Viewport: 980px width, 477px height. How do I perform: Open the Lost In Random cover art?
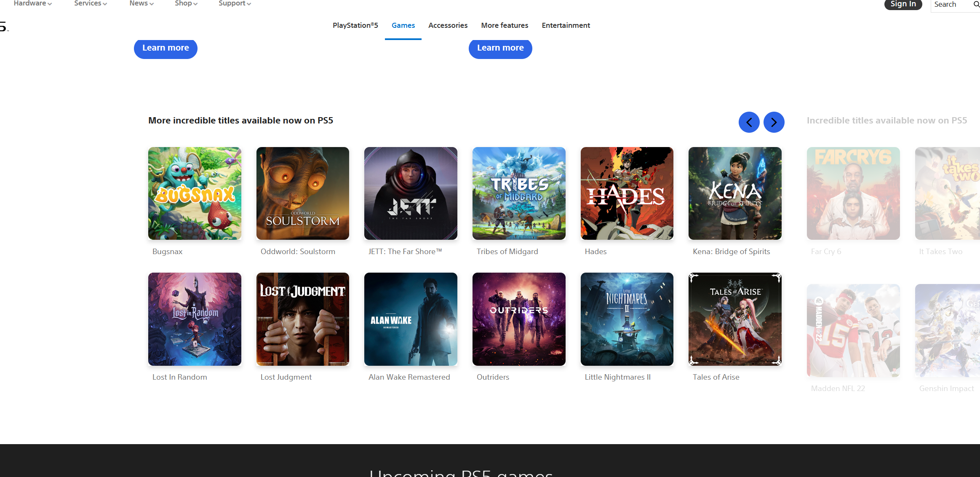195,319
